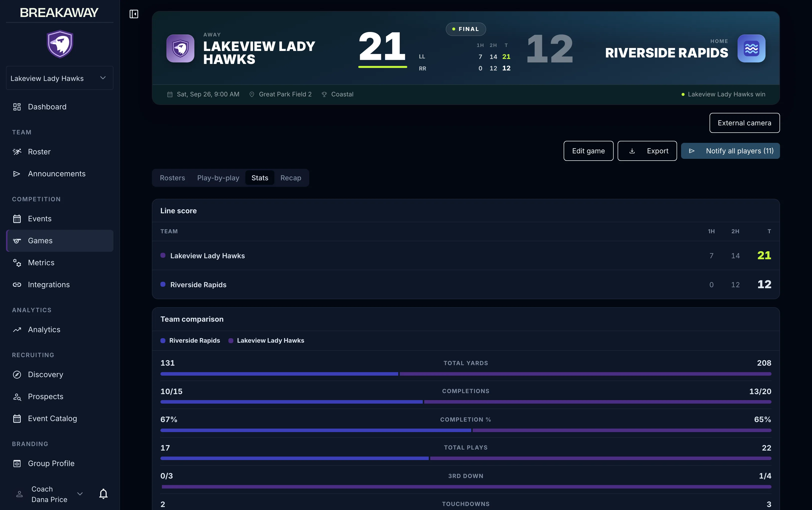Click the Analytics trend-line icon
The width and height of the screenshot is (812, 510).
pyautogui.click(x=17, y=330)
